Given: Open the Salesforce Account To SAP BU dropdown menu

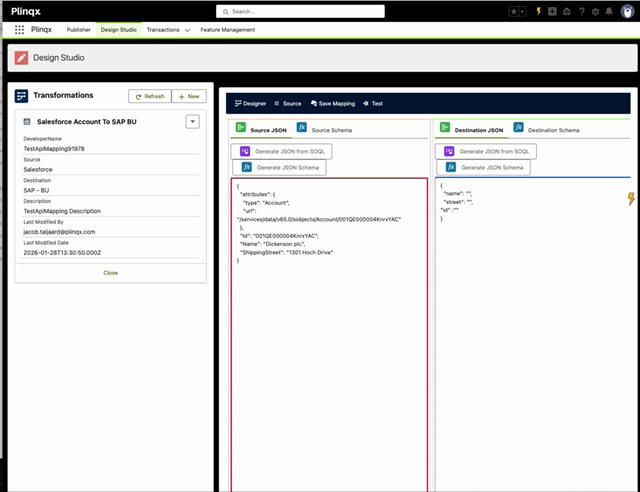Looking at the screenshot, I should point(192,122).
